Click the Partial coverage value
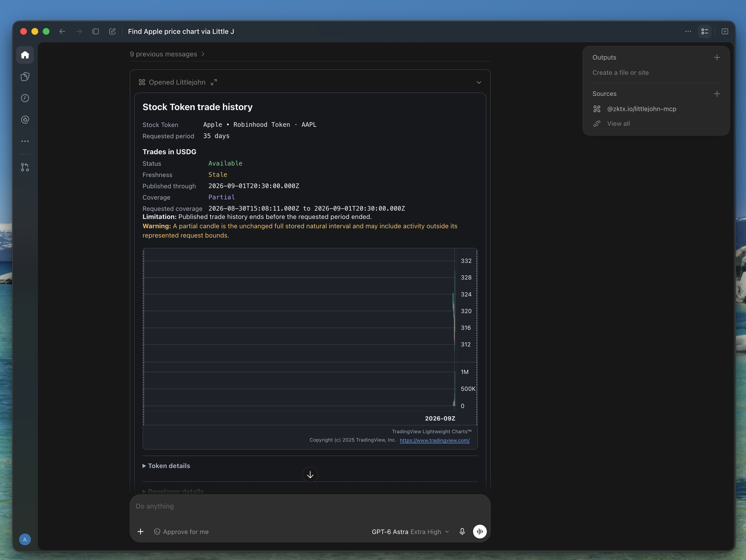The image size is (746, 560). click(x=221, y=197)
